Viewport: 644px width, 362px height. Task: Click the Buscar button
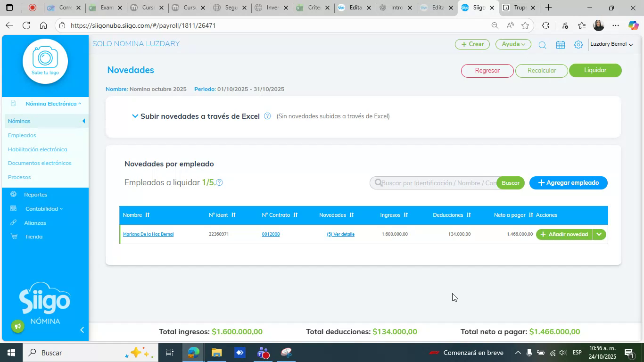(x=510, y=183)
